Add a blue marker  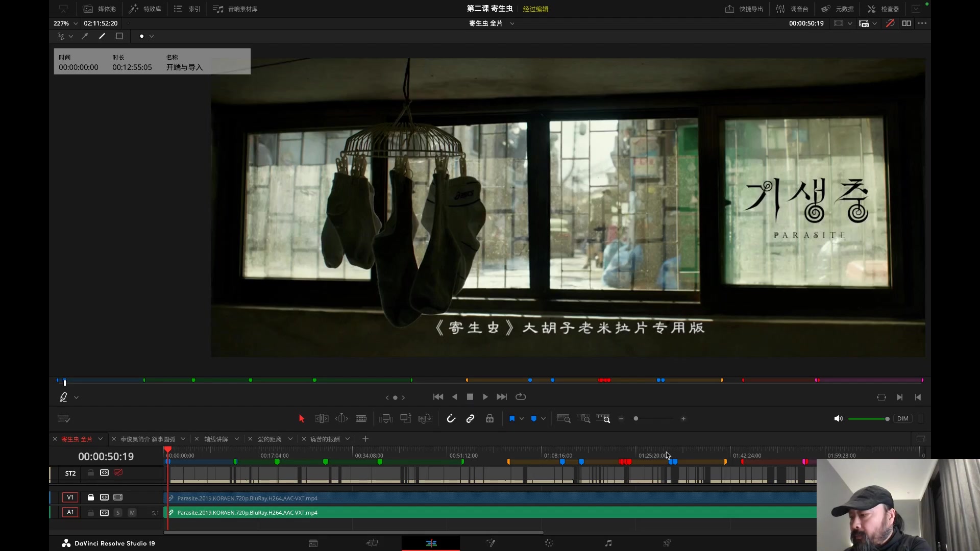[x=534, y=419]
